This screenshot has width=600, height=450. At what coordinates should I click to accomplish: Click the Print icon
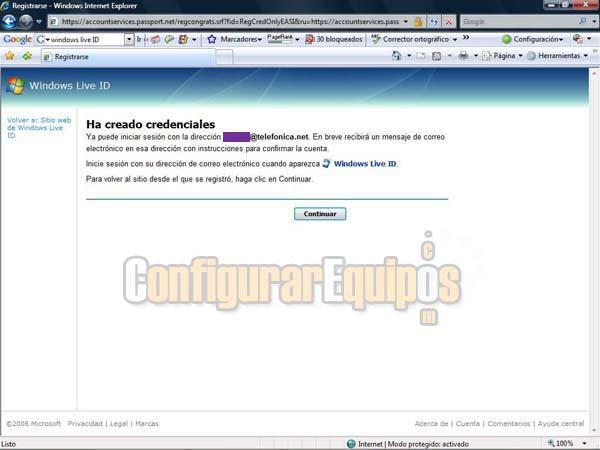[x=463, y=56]
